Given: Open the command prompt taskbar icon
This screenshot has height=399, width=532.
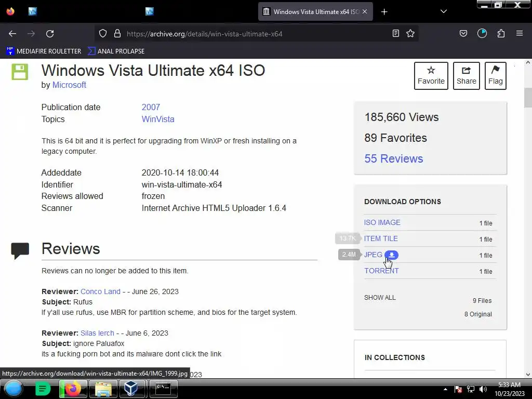Looking at the screenshot, I should pyautogui.click(x=164, y=389).
